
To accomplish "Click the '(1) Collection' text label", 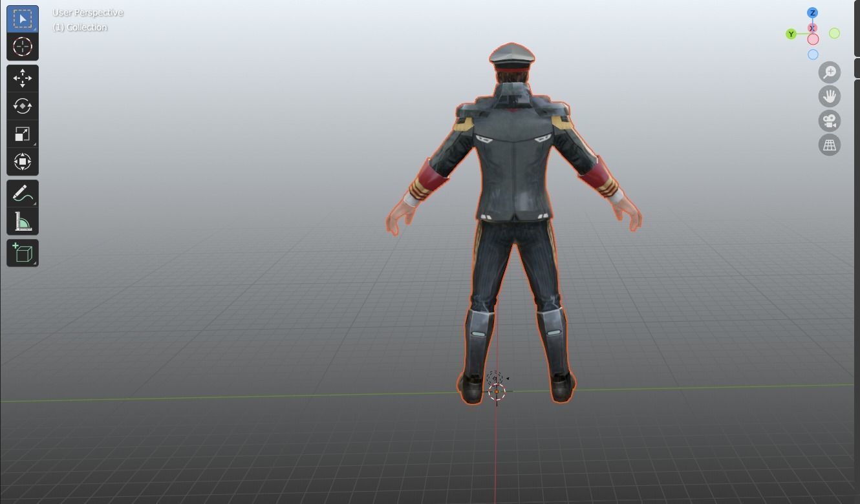I will (80, 27).
